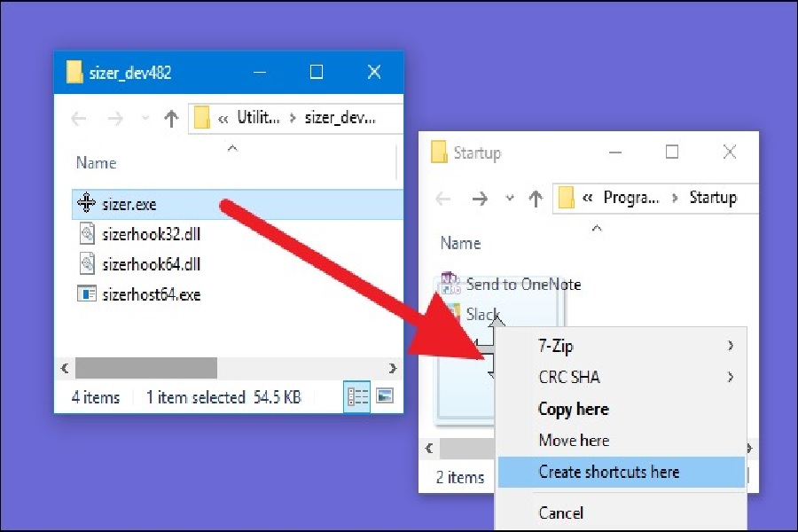Click the horizontal scrollbar in sizer_dev482
Viewport: 798px width, 532px height.
click(146, 368)
